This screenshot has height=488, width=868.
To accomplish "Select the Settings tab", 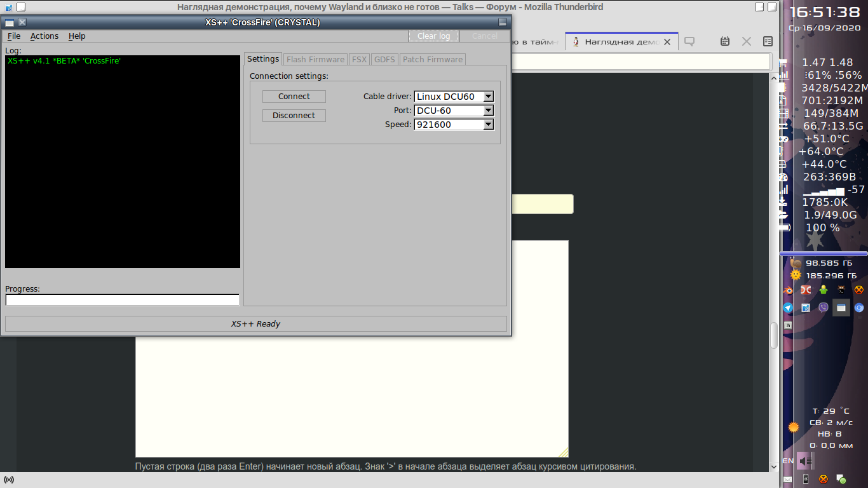I will 263,58.
